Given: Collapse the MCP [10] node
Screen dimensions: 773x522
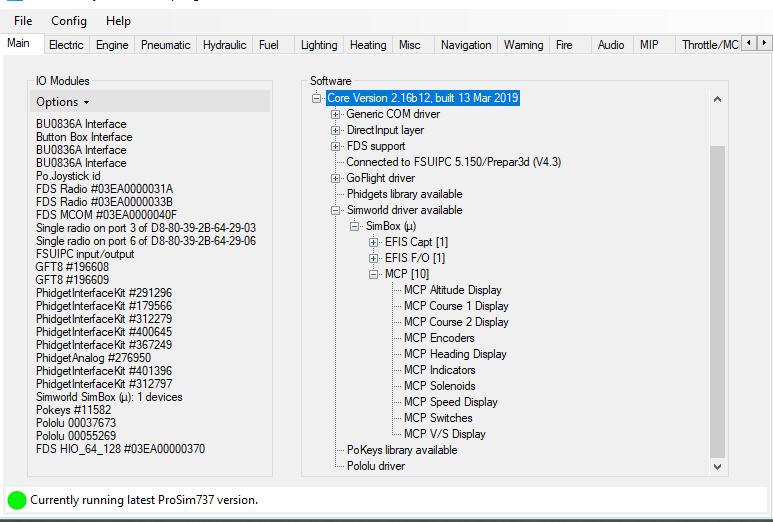Looking at the screenshot, I should click(374, 274).
